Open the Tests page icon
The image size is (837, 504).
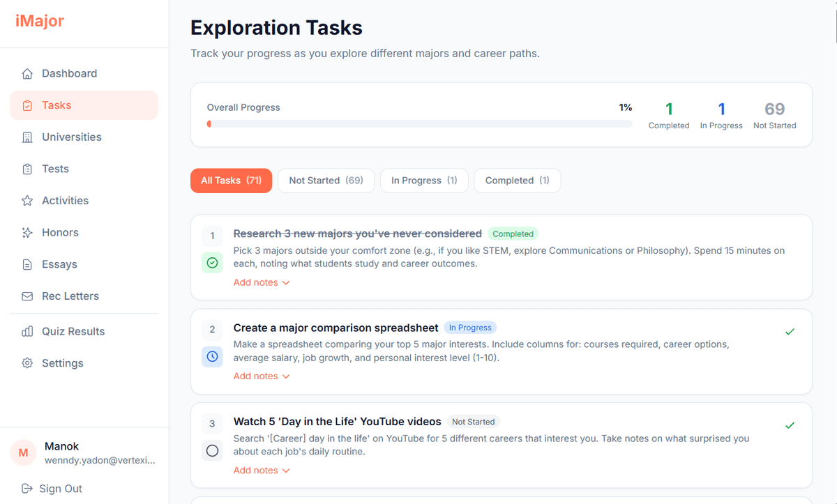click(28, 169)
